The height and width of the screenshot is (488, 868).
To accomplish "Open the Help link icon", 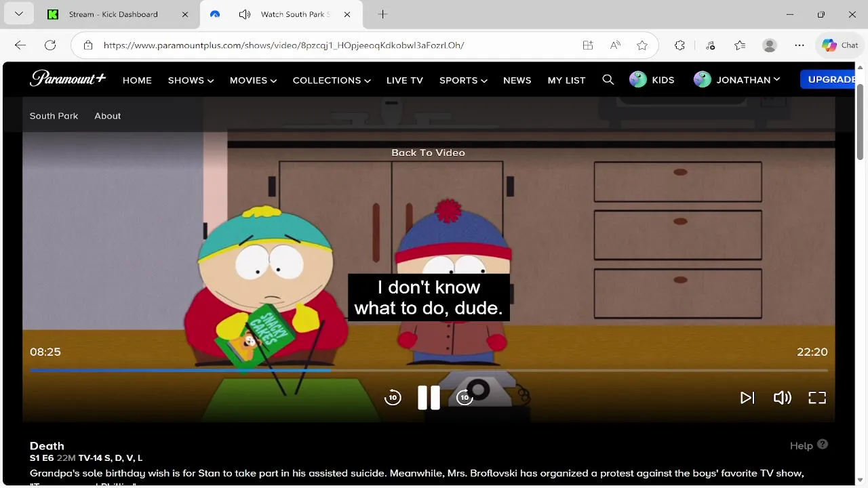I will (x=823, y=445).
